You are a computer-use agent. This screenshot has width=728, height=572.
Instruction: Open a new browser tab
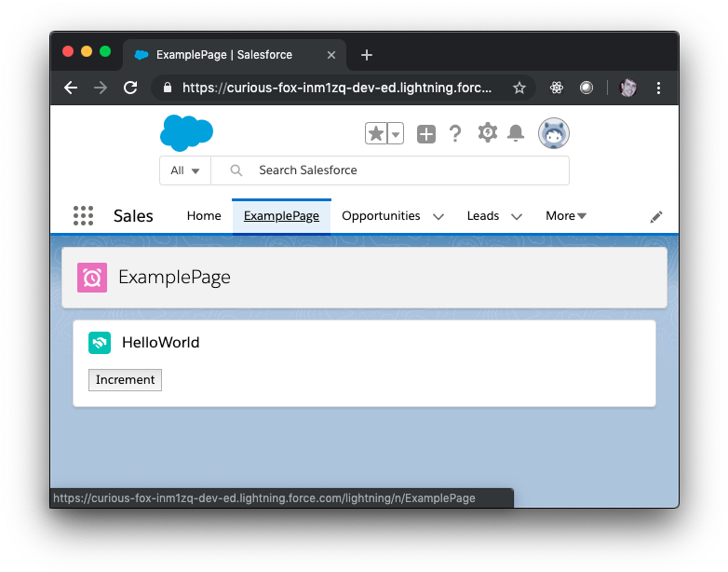366,55
